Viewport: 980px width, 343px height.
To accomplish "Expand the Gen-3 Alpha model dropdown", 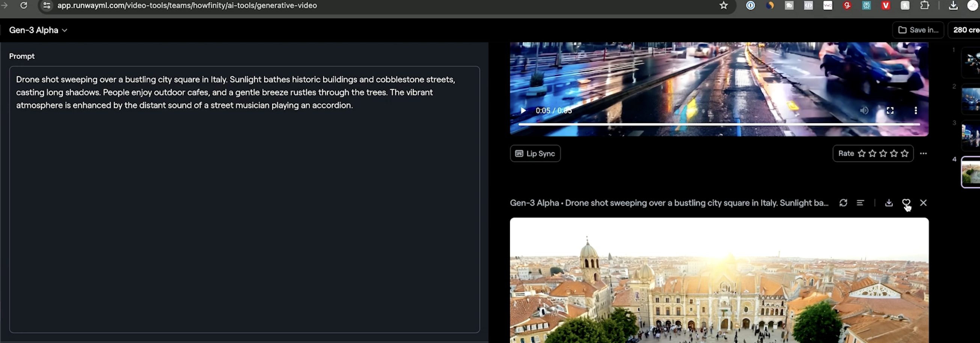I will [38, 30].
